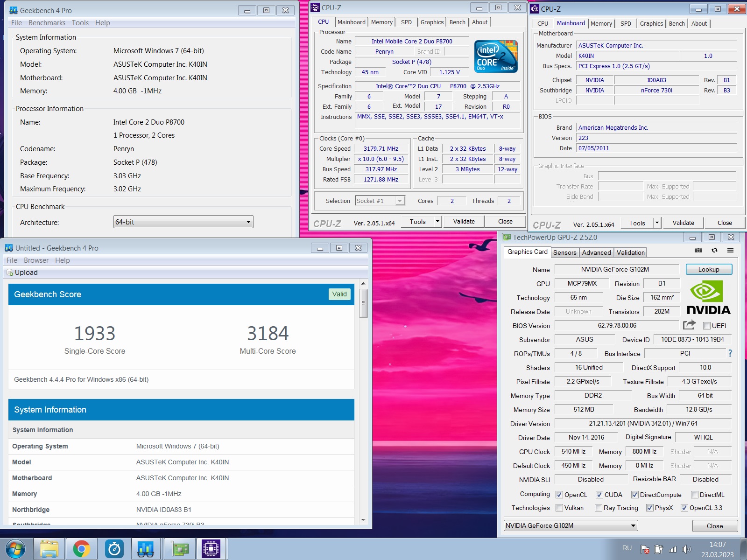Click the Geekbench results vertical scrollbar thumb

(363, 303)
